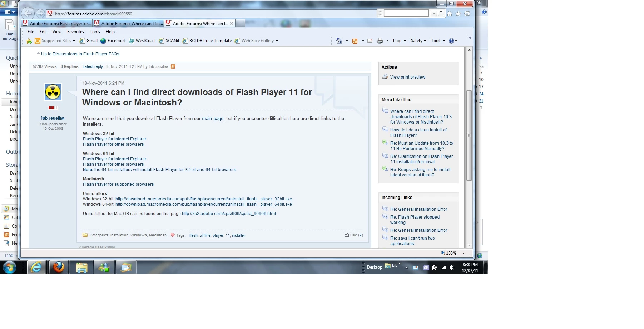
Task: Click the compatibility view icon next to search dropdown
Action: click(441, 13)
